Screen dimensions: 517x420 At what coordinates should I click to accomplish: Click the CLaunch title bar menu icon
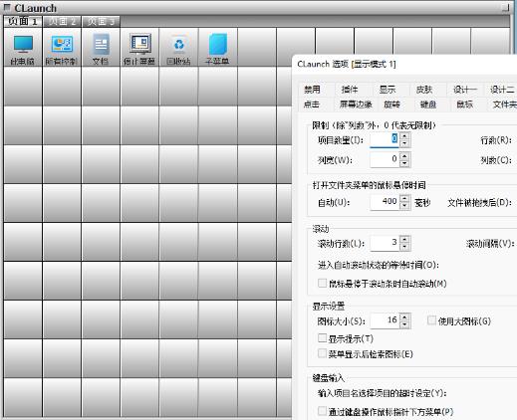(7, 7)
